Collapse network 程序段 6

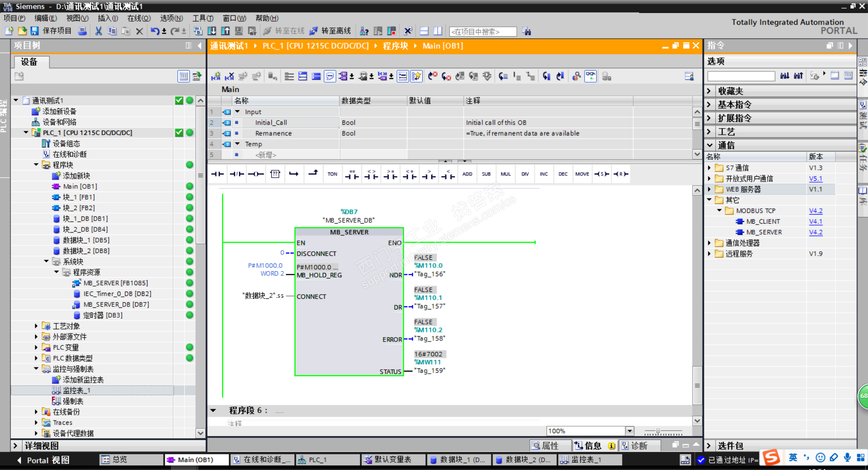click(x=213, y=410)
